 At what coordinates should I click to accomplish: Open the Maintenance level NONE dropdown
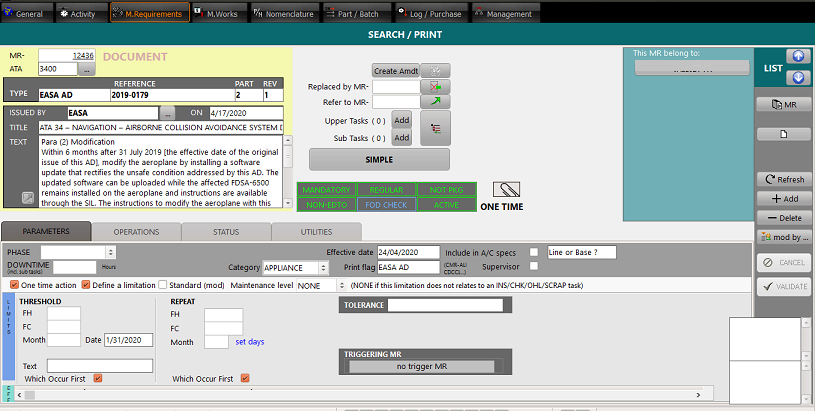341,285
